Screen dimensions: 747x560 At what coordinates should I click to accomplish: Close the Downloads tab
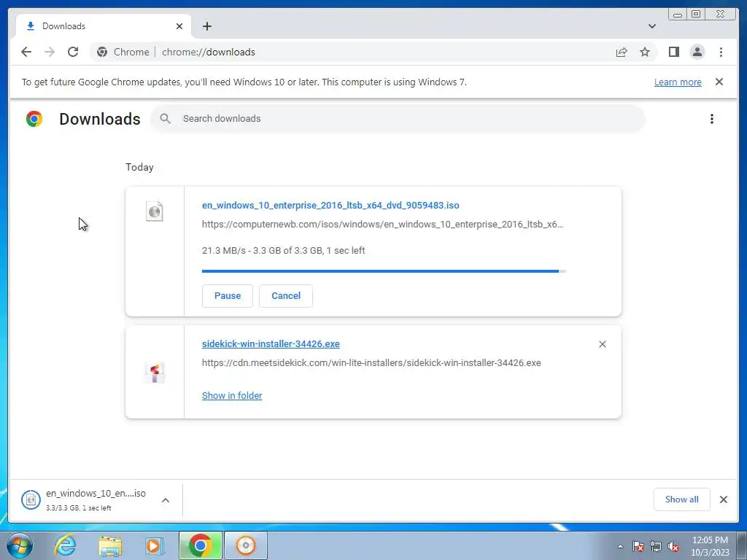click(179, 26)
